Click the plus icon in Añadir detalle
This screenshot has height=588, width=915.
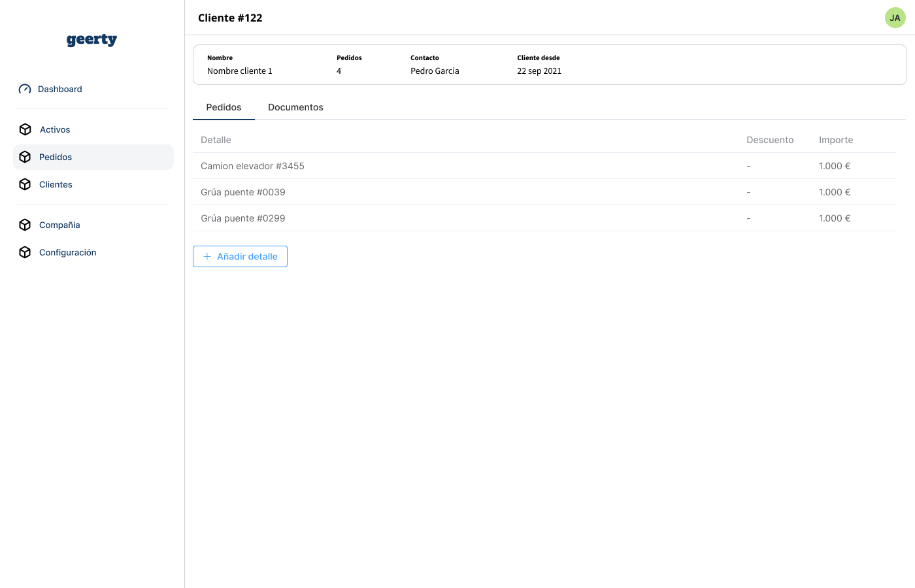[x=207, y=257]
